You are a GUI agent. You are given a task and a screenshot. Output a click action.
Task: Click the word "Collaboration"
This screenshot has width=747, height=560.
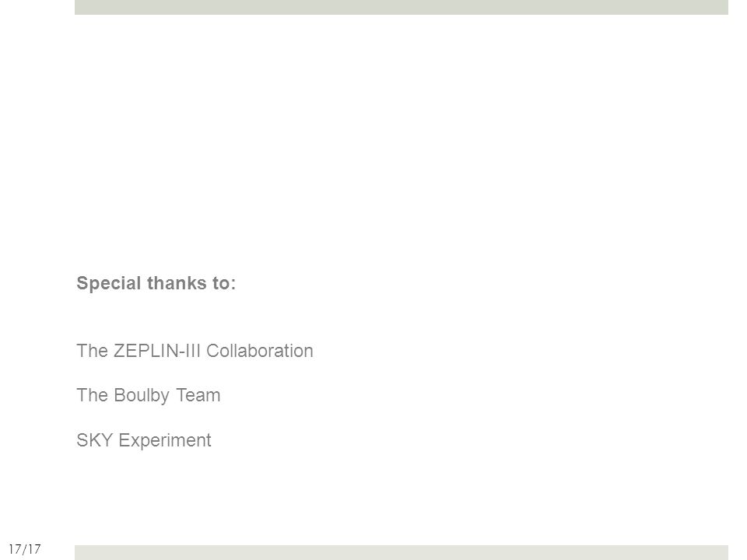260,351
